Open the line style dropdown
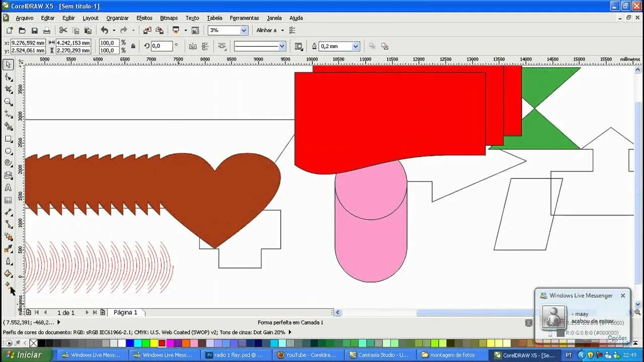This screenshot has height=362, width=644. (x=282, y=46)
